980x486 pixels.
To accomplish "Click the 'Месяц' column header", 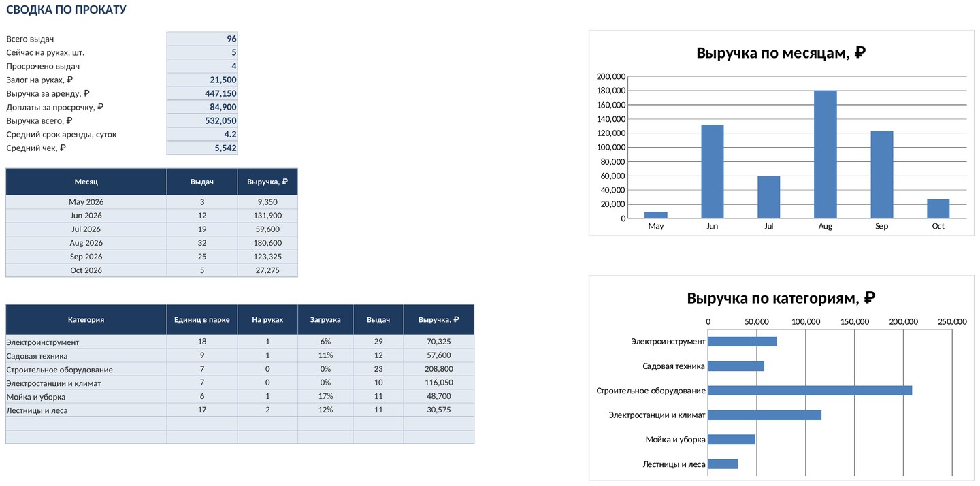I will click(86, 182).
